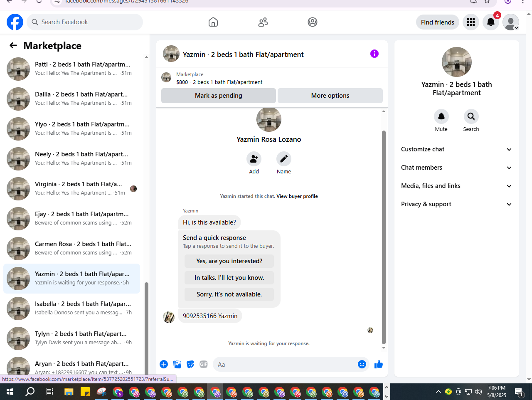Open File Explorer from taskbar
The image size is (532, 400).
[x=69, y=392]
